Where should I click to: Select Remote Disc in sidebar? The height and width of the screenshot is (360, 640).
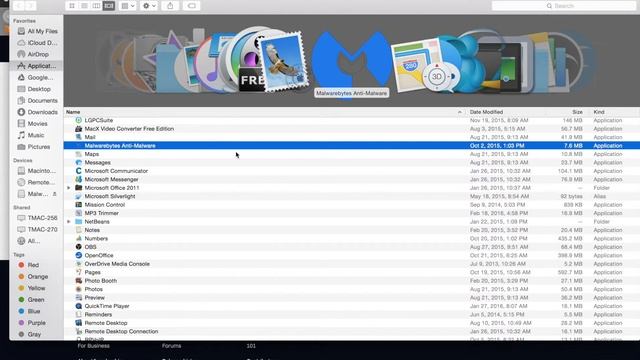37,182
